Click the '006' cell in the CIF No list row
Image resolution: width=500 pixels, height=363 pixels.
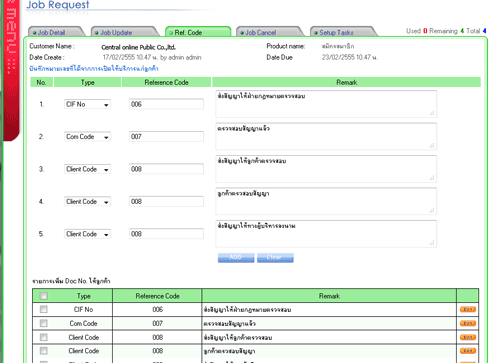(157, 310)
